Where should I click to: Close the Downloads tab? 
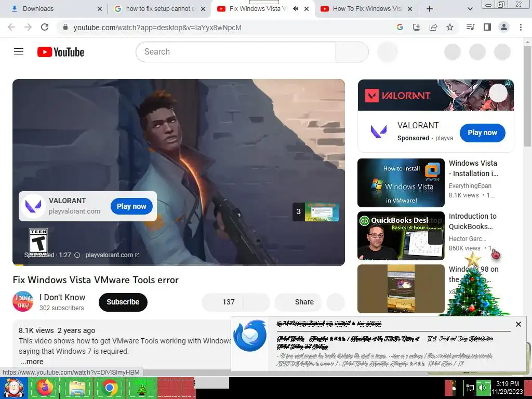[100, 9]
